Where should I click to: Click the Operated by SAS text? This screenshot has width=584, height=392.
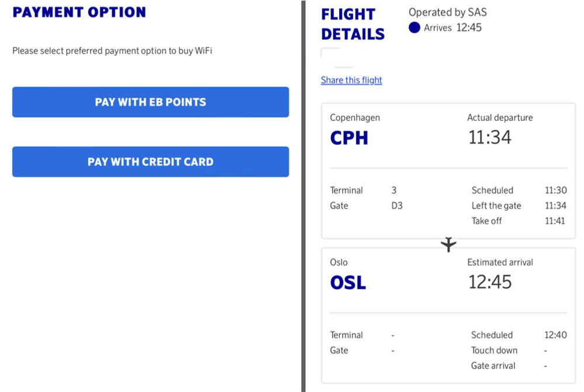click(448, 12)
